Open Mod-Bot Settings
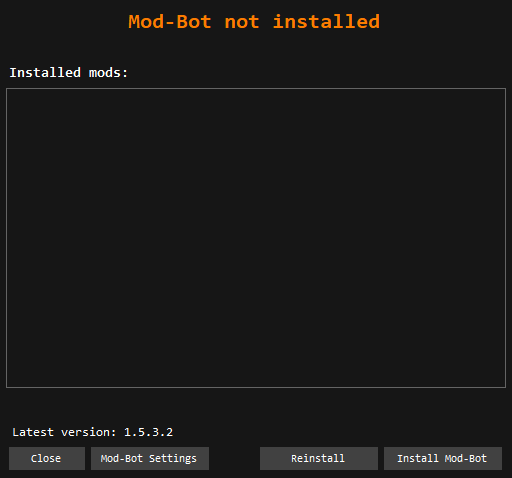512x478 pixels. point(150,458)
